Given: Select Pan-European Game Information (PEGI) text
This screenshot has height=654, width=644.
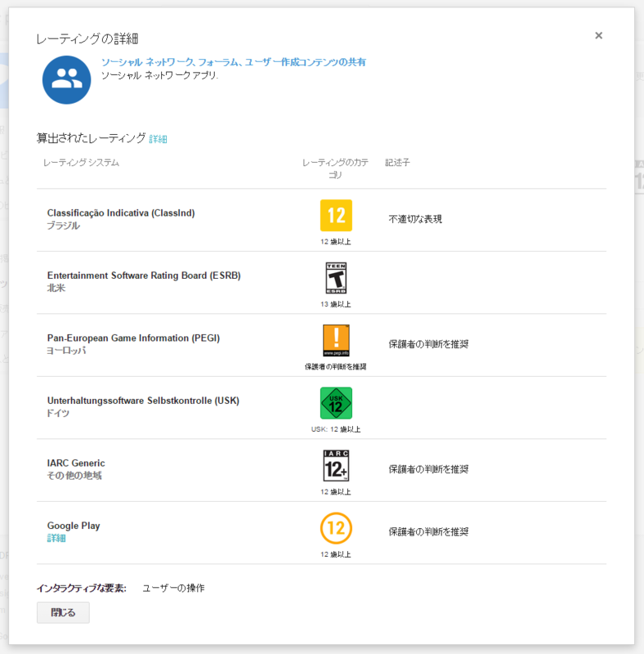Looking at the screenshot, I should click(x=133, y=338).
